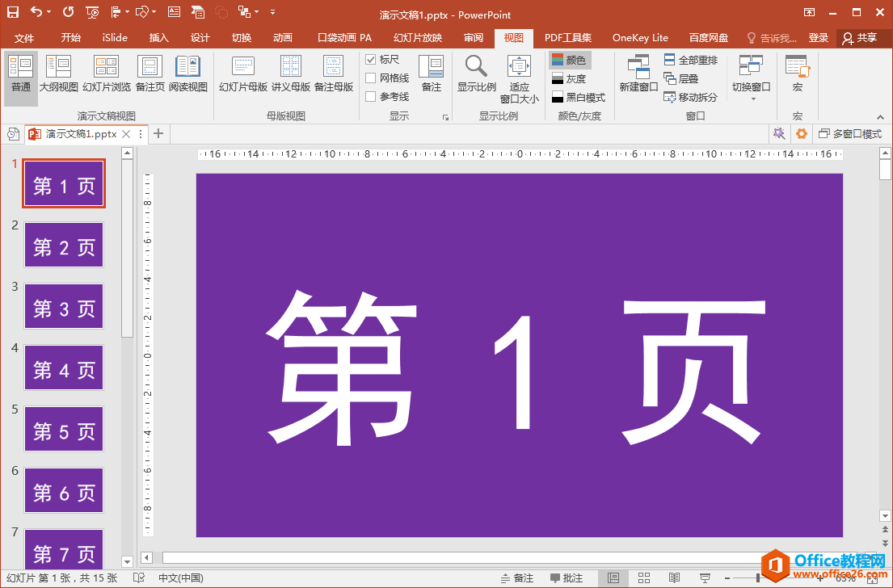Click 批注 in the status bar
The image size is (893, 588).
coord(567,578)
